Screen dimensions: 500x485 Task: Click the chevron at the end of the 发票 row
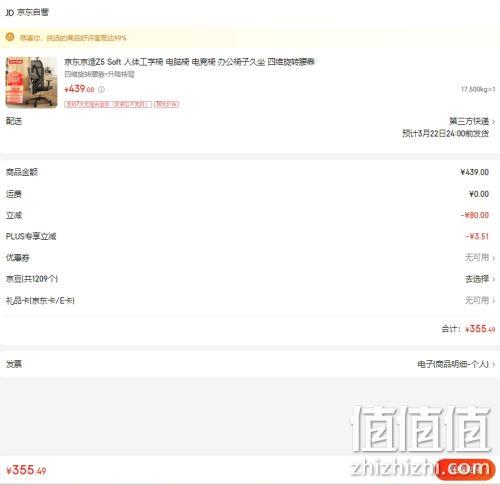[494, 365]
